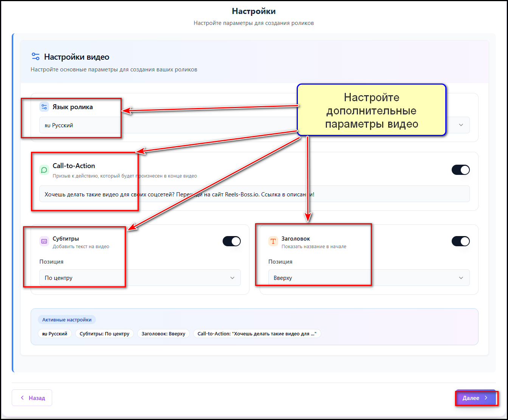Click the green Call-to-Action chat icon
Screen dimensions: 508x420
click(44, 170)
